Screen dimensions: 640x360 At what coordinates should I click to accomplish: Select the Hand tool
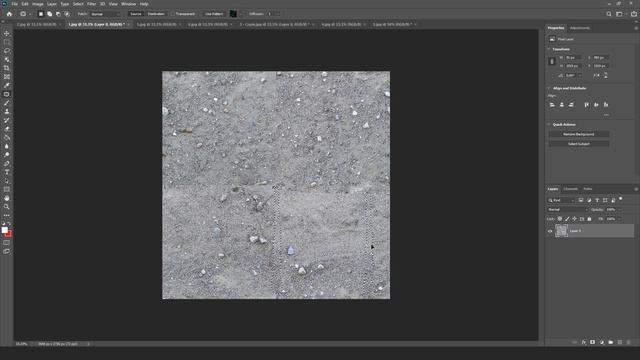pyautogui.click(x=7, y=198)
